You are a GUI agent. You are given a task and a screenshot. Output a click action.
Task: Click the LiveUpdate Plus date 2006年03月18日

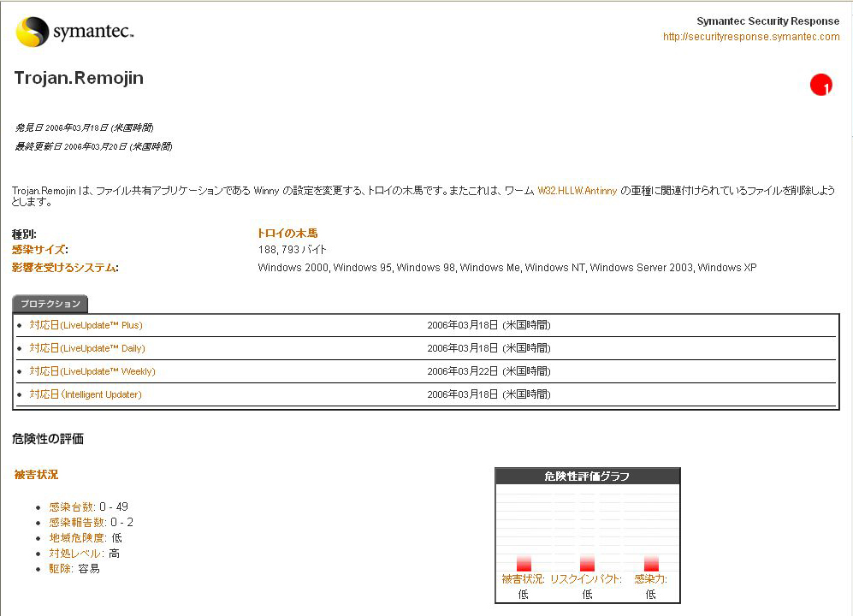point(489,325)
